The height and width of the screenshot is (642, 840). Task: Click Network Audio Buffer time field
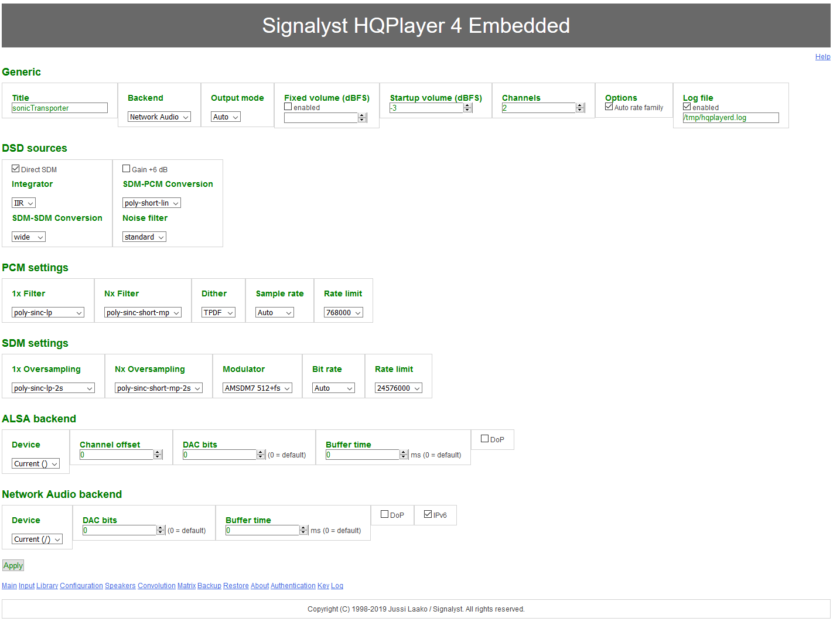(x=262, y=530)
